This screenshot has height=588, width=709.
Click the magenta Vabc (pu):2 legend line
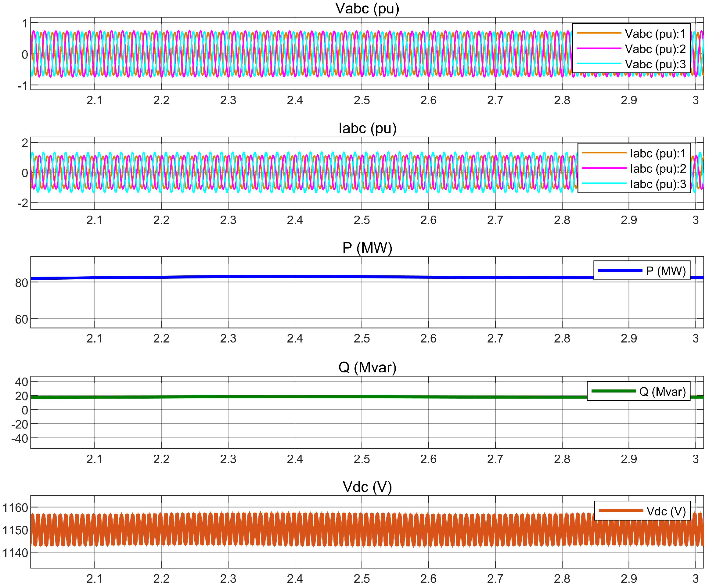point(599,48)
